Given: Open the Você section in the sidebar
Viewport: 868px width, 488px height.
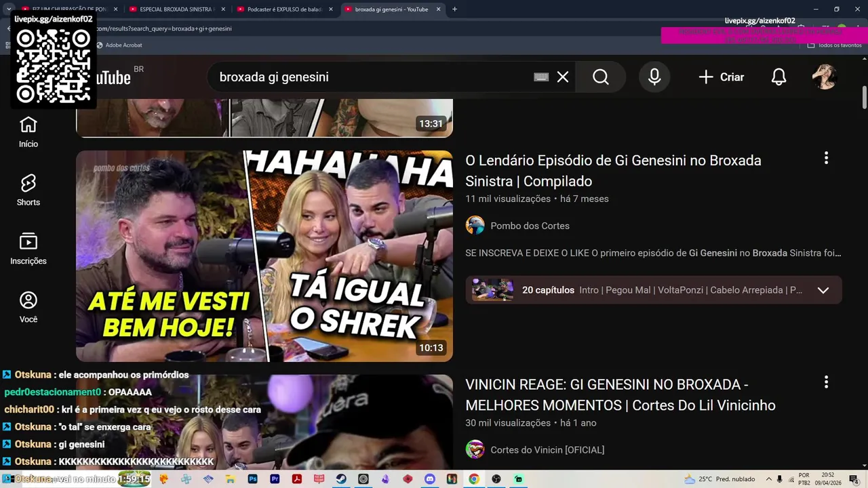Looking at the screenshot, I should [x=28, y=307].
